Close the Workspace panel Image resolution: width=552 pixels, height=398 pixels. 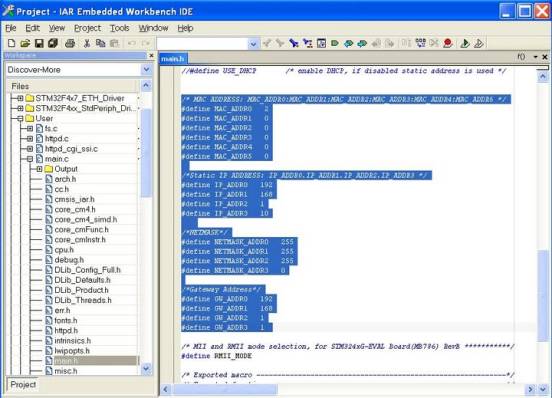(151, 56)
